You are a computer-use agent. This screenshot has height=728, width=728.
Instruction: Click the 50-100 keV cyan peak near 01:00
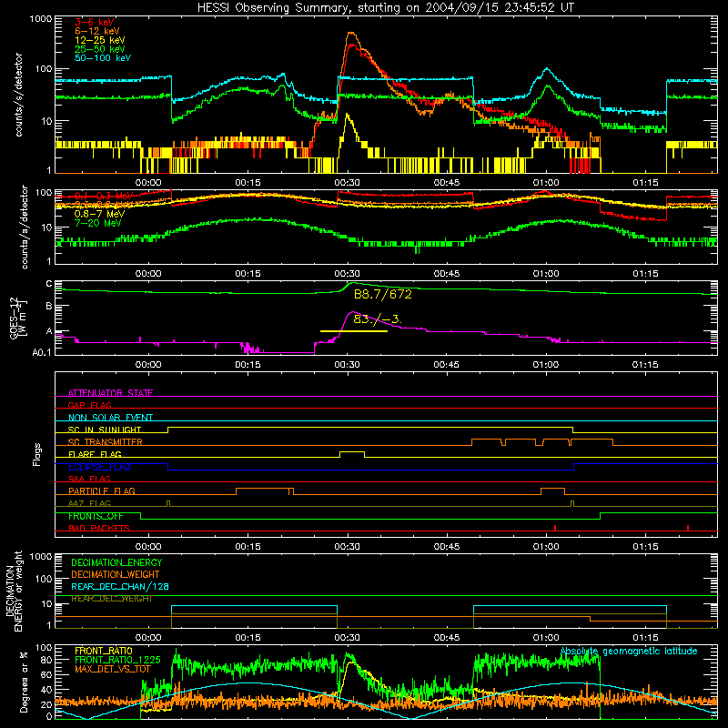548,69
